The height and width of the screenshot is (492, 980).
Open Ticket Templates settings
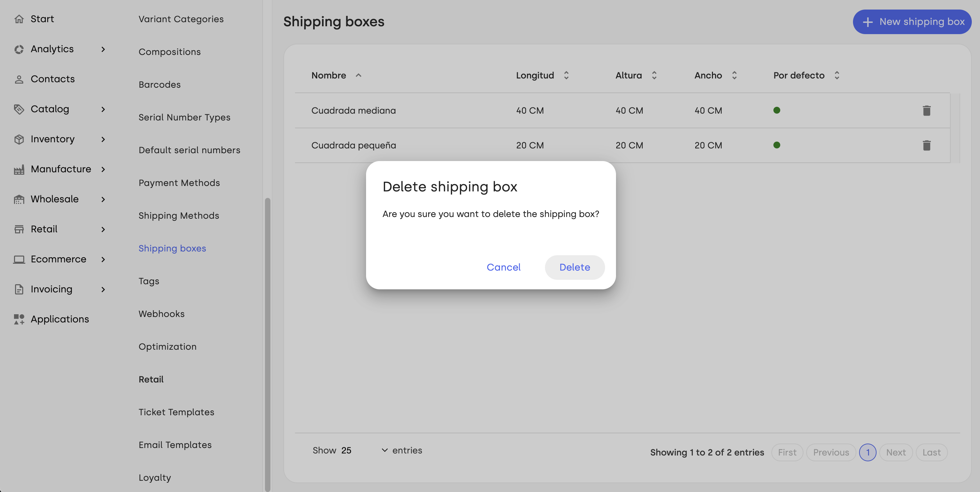pyautogui.click(x=176, y=412)
